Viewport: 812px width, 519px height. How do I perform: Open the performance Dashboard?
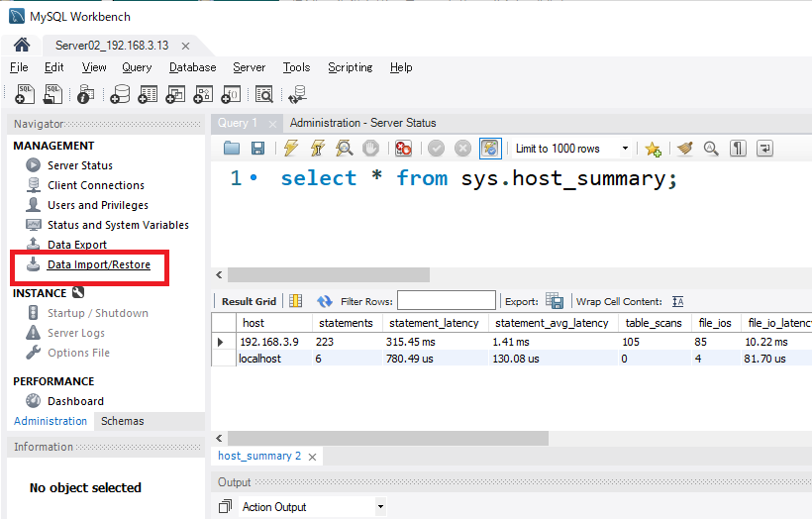tap(75, 401)
